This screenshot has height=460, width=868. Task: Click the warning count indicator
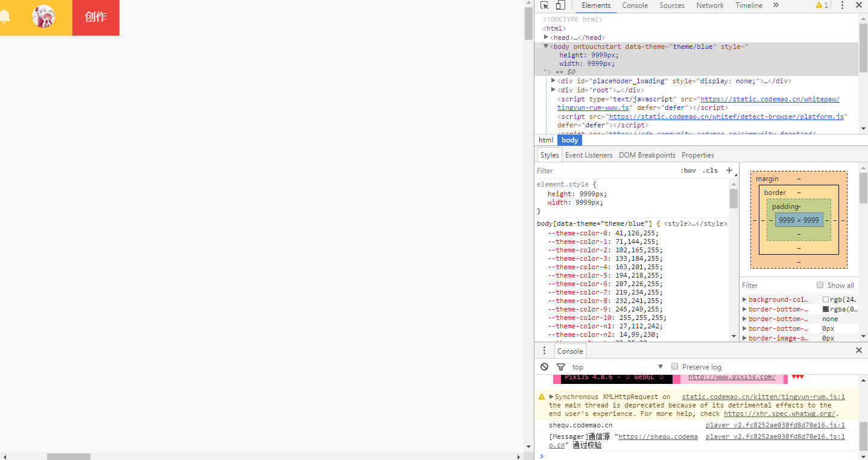822,5
